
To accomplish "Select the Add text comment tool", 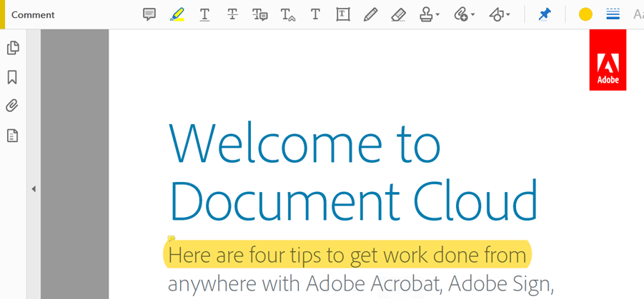I will (315, 15).
